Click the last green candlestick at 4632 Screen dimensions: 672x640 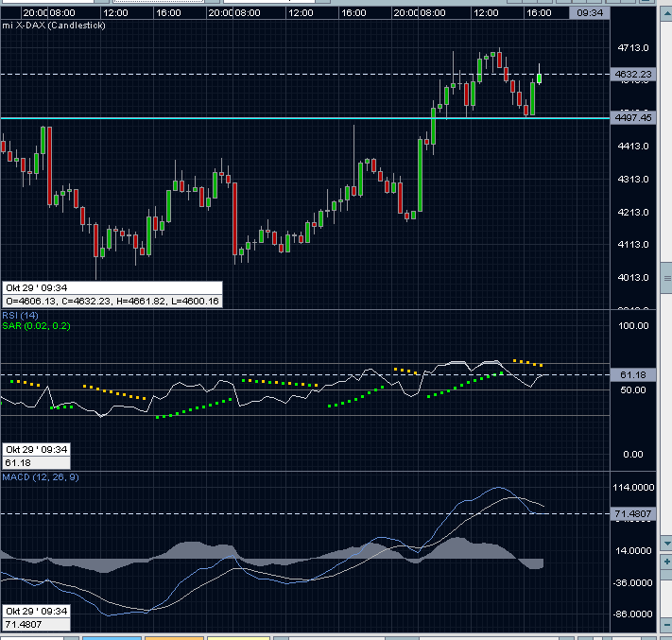pos(539,78)
